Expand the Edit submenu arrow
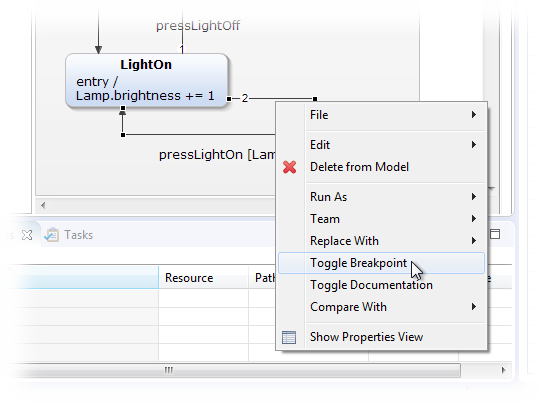Viewport: 546px width, 403px height. tap(474, 145)
